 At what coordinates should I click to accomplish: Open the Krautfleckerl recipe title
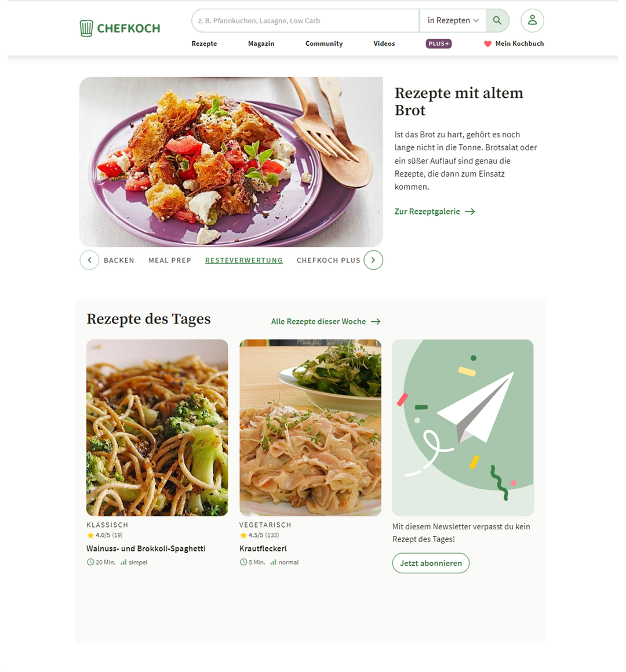coord(263,549)
